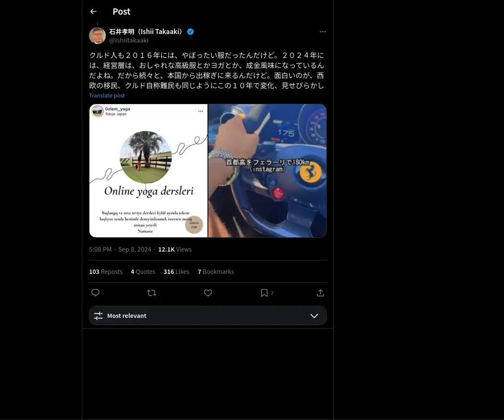
Task: Open Ishii Takaaki's profile avatar
Action: point(97,36)
